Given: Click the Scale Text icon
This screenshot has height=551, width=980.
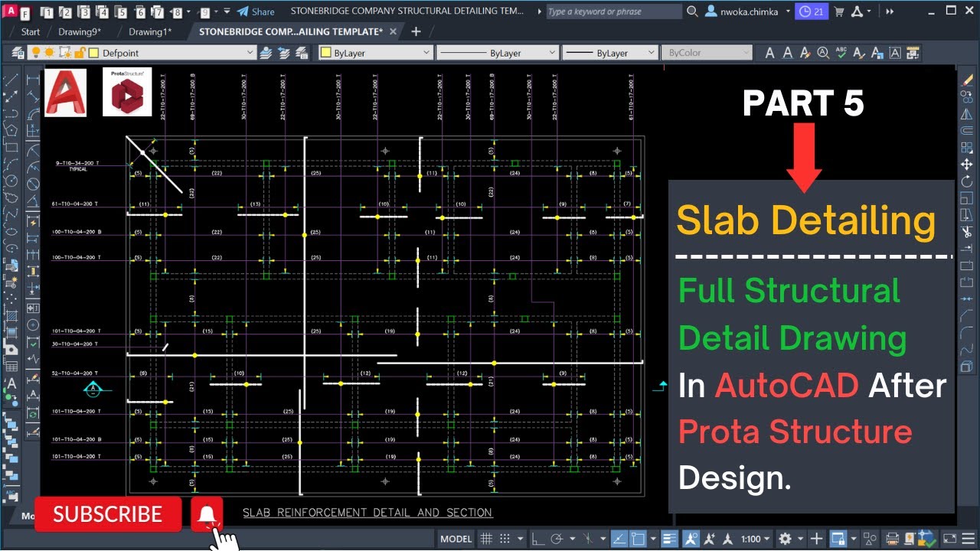Looking at the screenshot, I should (877, 53).
